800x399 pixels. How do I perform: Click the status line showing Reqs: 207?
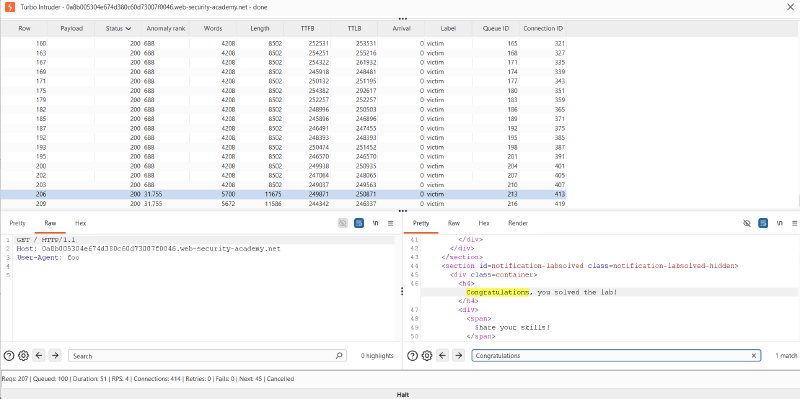point(148,379)
